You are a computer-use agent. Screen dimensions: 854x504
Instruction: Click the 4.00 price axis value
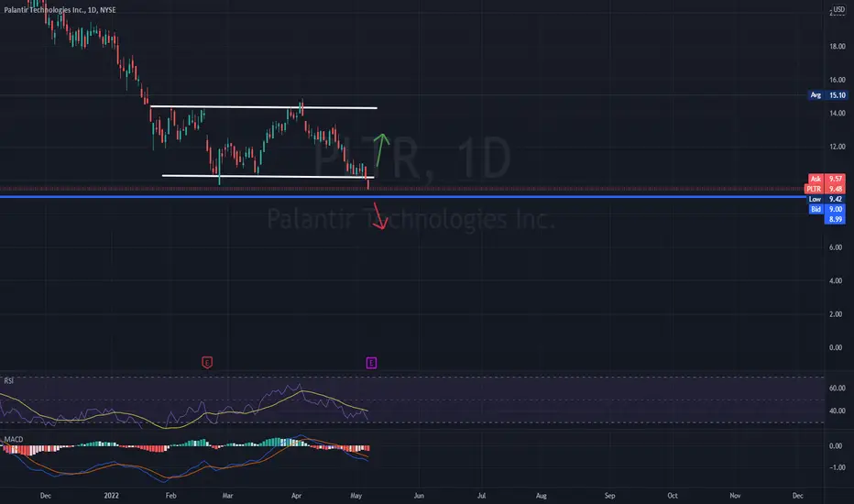click(836, 281)
